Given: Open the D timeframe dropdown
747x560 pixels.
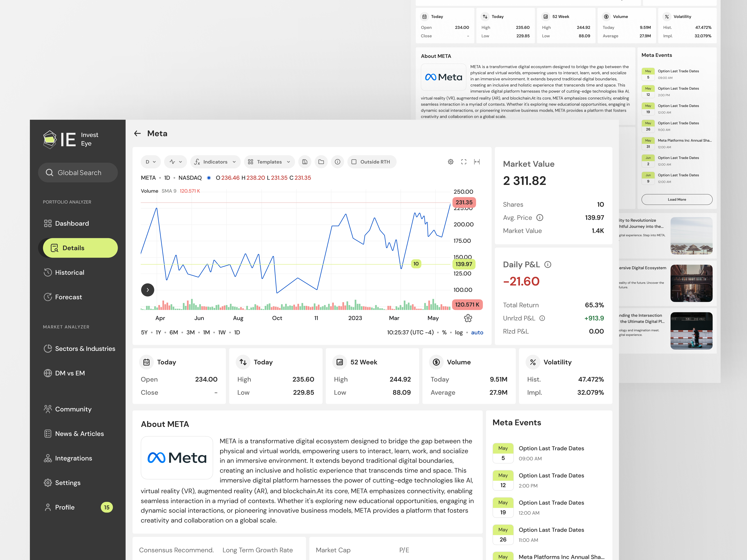Looking at the screenshot, I should tap(151, 162).
